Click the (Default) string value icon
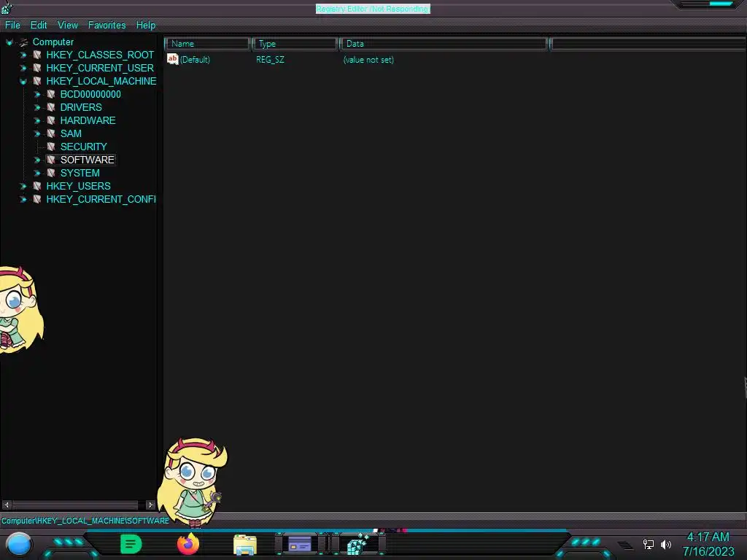Viewport: 747px width, 560px height. point(172,59)
